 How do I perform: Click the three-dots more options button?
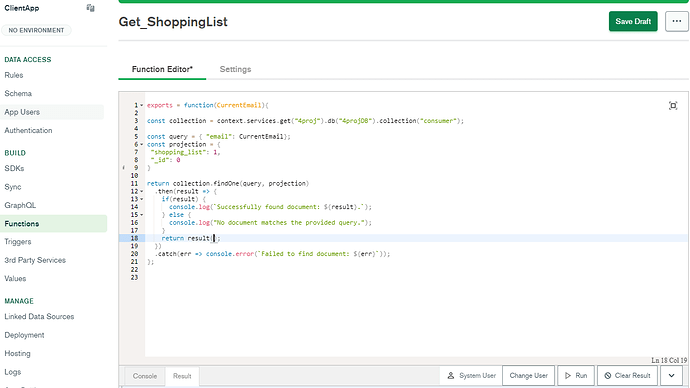pos(676,22)
